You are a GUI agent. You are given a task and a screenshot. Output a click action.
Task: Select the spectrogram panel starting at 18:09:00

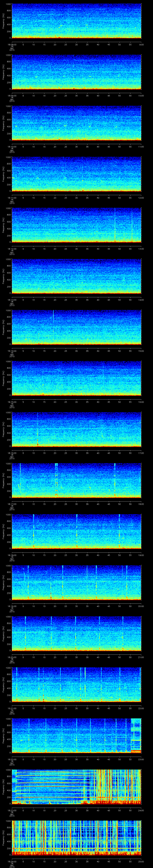point(76,72)
